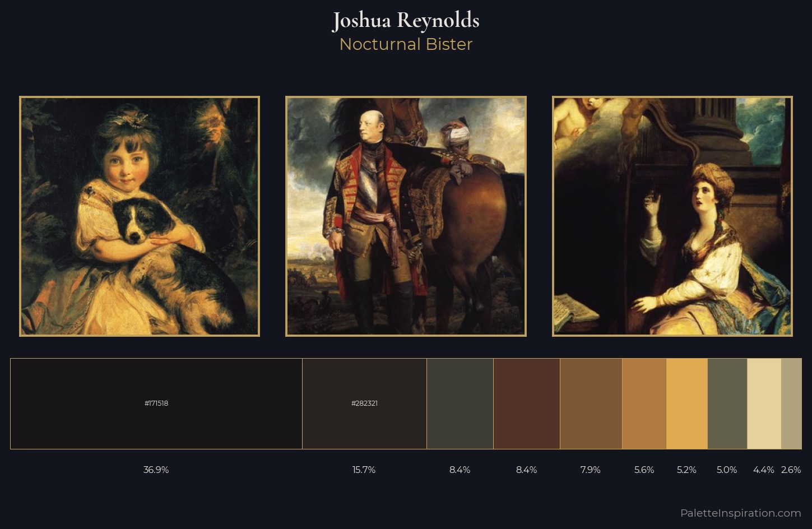Click the 5.0% percentage label
Viewport: 812px width, 529px height.
tap(727, 470)
